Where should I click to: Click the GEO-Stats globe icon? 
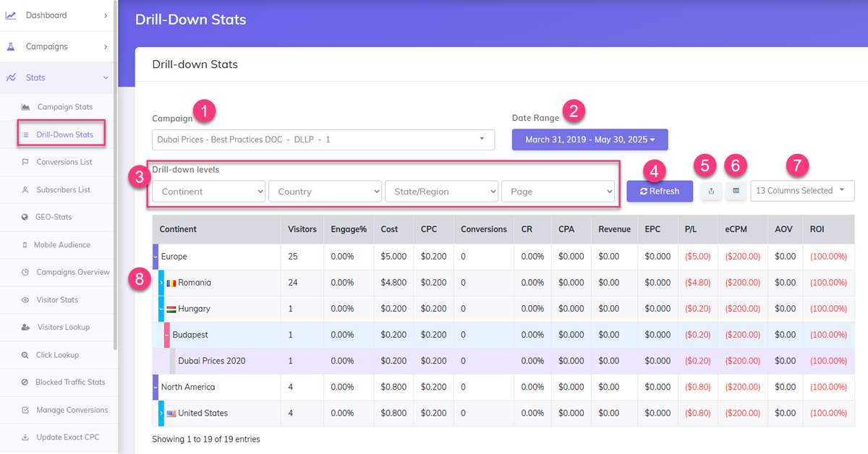coord(25,217)
